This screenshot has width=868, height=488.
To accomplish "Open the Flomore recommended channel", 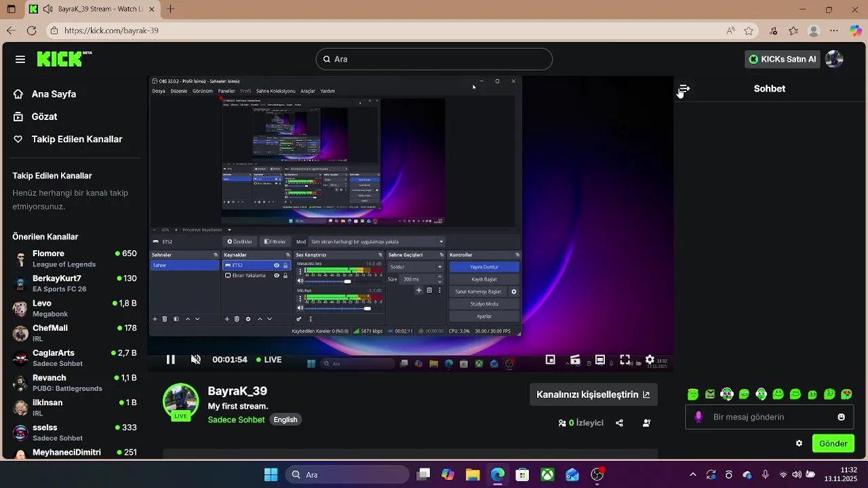I will (x=75, y=258).
